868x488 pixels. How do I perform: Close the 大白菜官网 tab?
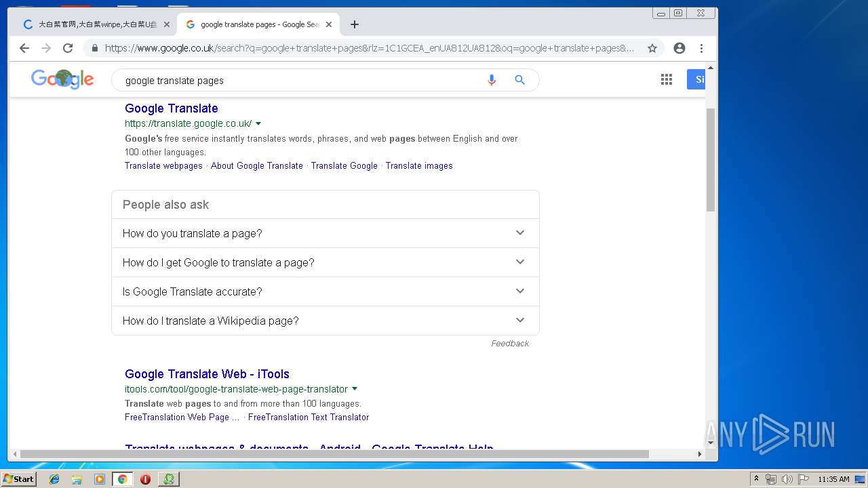coord(167,24)
